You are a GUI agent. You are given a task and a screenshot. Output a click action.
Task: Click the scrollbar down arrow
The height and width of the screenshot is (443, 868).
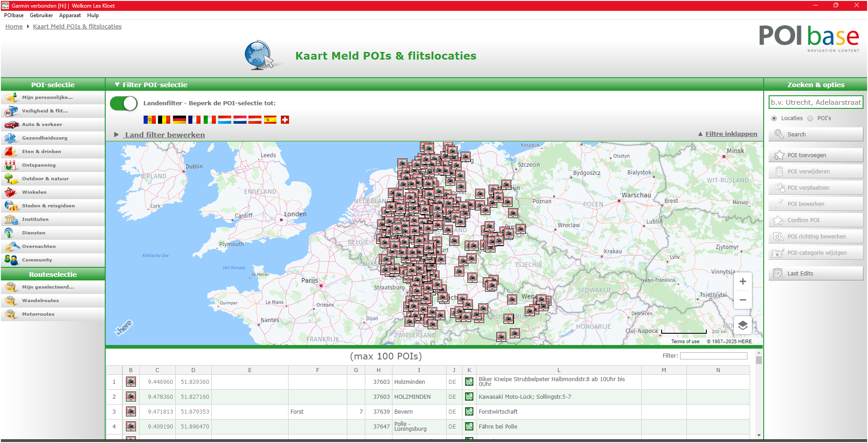[x=759, y=436]
